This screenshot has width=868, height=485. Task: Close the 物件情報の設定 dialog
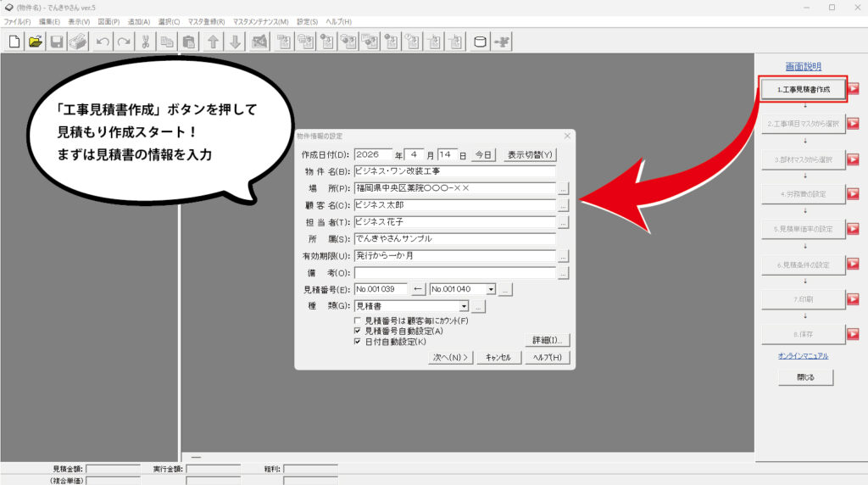[x=567, y=136]
